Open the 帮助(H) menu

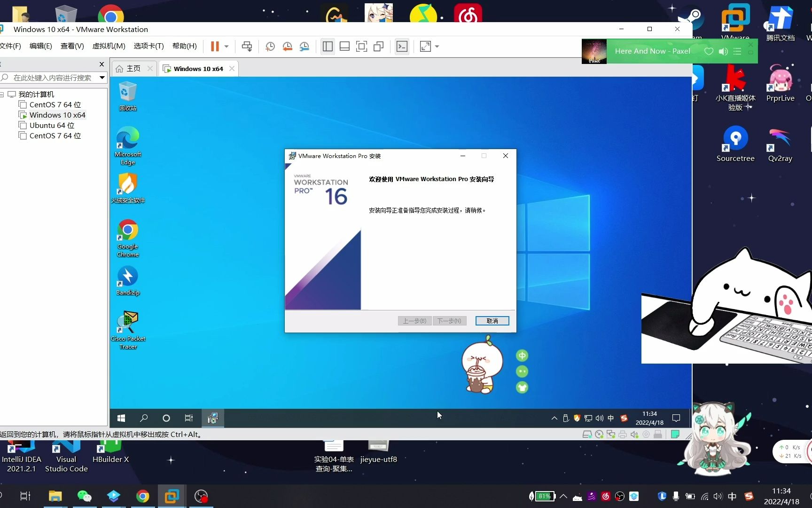185,46
